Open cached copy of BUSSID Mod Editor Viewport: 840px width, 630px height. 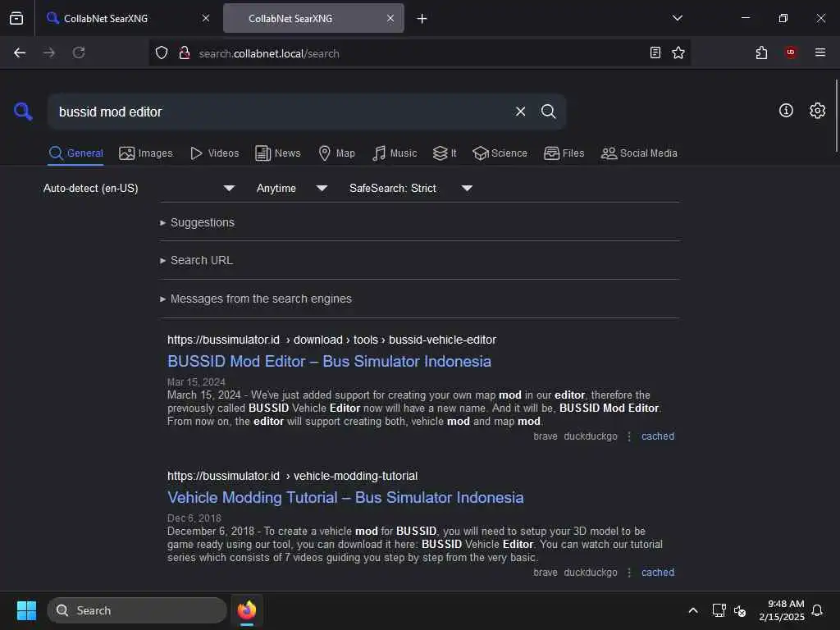click(657, 436)
